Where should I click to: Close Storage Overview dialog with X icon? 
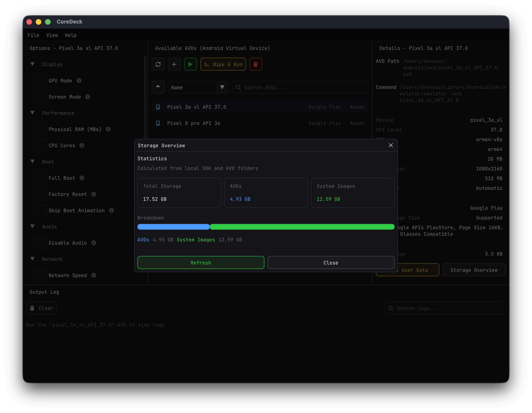(391, 145)
